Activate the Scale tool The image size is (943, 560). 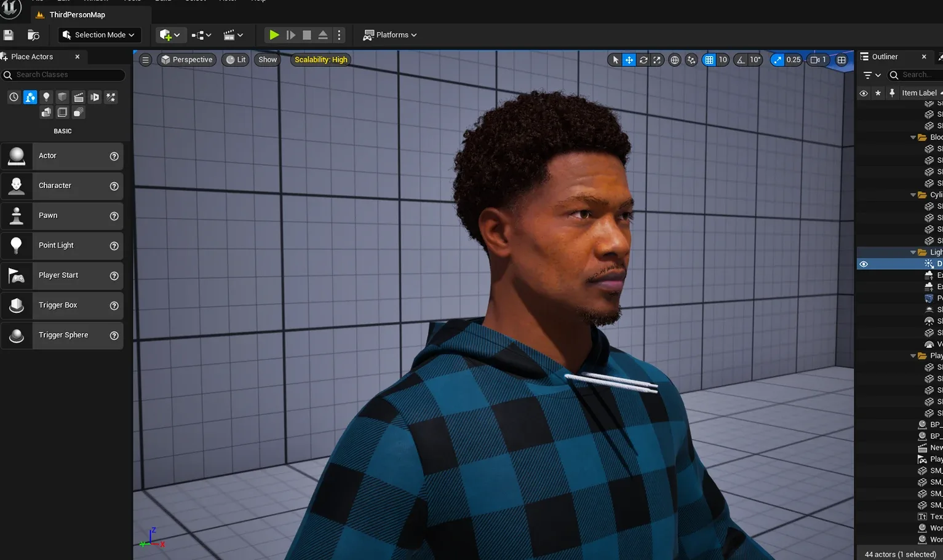click(x=657, y=60)
